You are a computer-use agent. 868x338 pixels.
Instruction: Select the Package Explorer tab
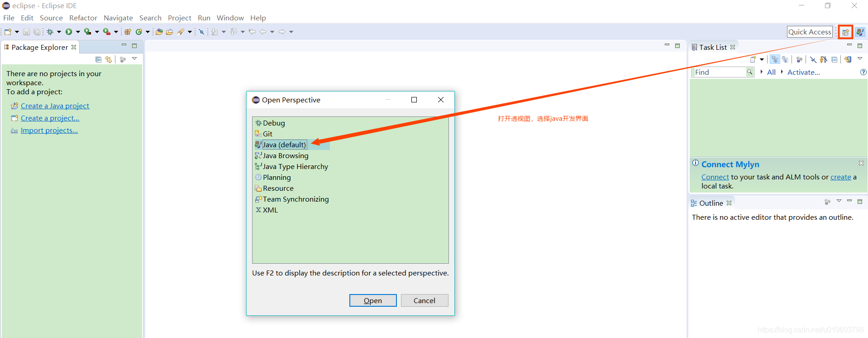40,47
